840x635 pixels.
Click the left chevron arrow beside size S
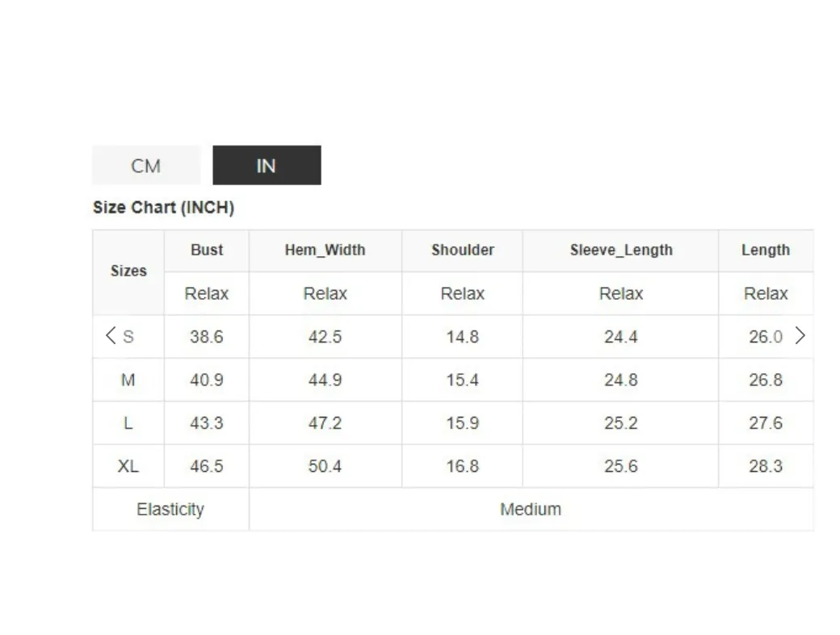tap(111, 336)
